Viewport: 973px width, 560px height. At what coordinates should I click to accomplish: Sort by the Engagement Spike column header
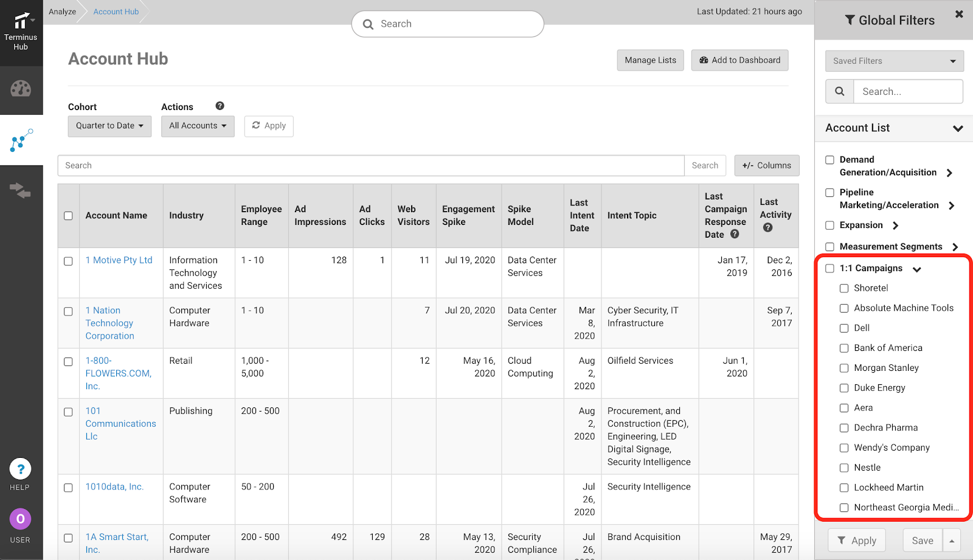pos(468,215)
